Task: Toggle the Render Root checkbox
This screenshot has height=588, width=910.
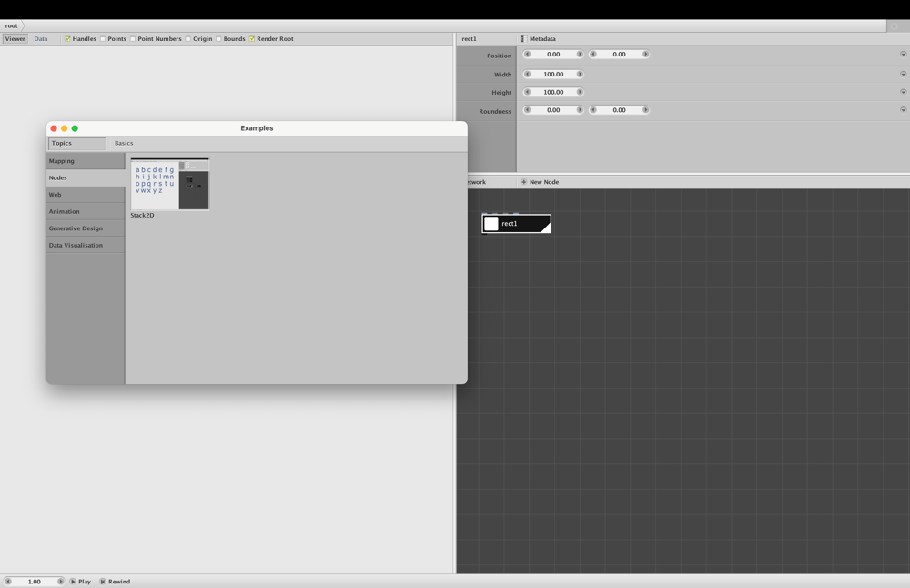Action: click(x=252, y=39)
